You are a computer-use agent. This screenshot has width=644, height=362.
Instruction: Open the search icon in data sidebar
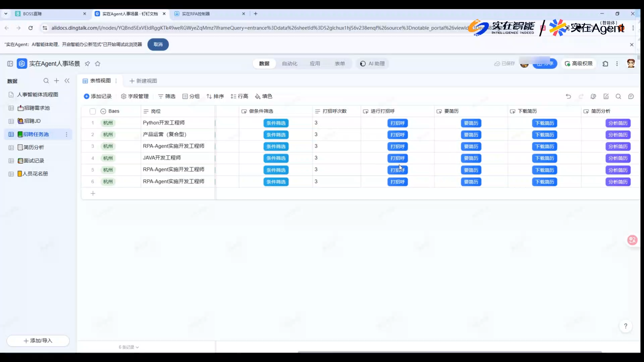click(46, 81)
